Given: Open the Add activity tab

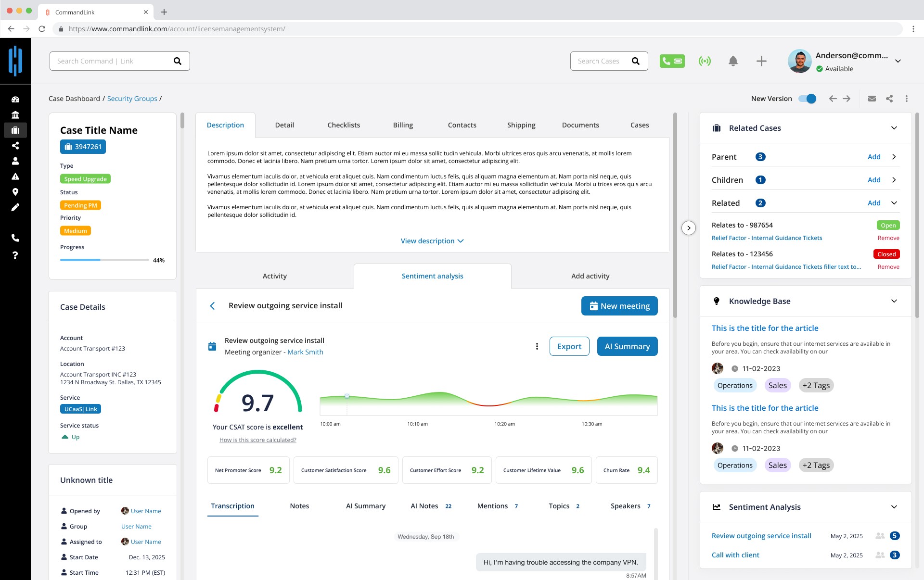Looking at the screenshot, I should [x=590, y=276].
